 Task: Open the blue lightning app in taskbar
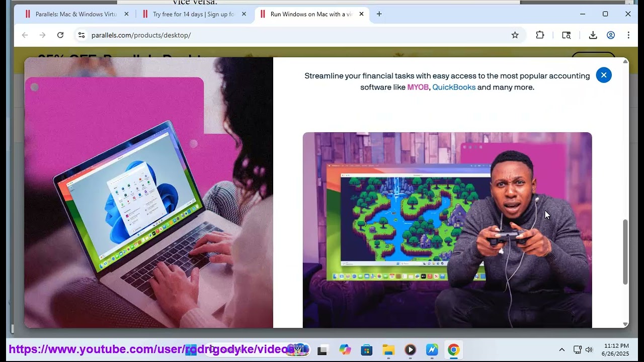(432, 350)
